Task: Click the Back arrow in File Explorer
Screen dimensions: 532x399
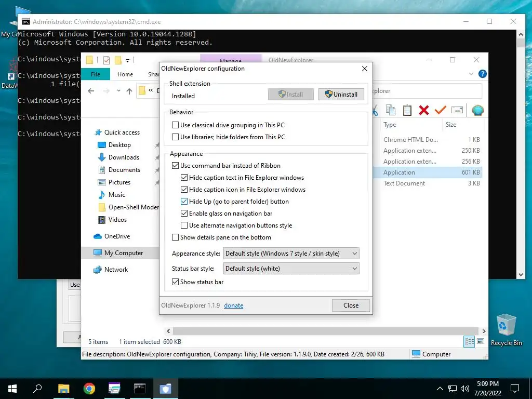Action: (x=91, y=91)
